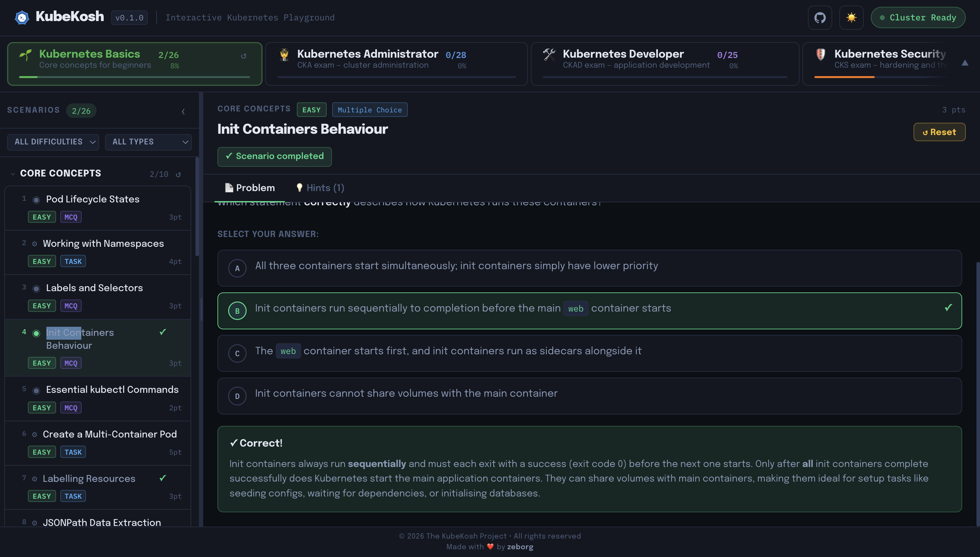The width and height of the screenshot is (980, 557).
Task: Collapse the course tabs with the up triangle
Action: pos(965,63)
